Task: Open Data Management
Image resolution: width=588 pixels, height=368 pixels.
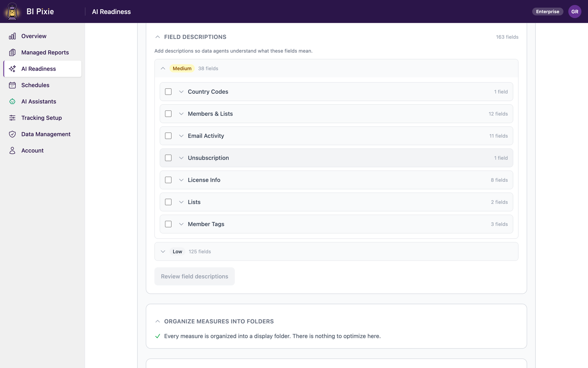Action: (43, 134)
